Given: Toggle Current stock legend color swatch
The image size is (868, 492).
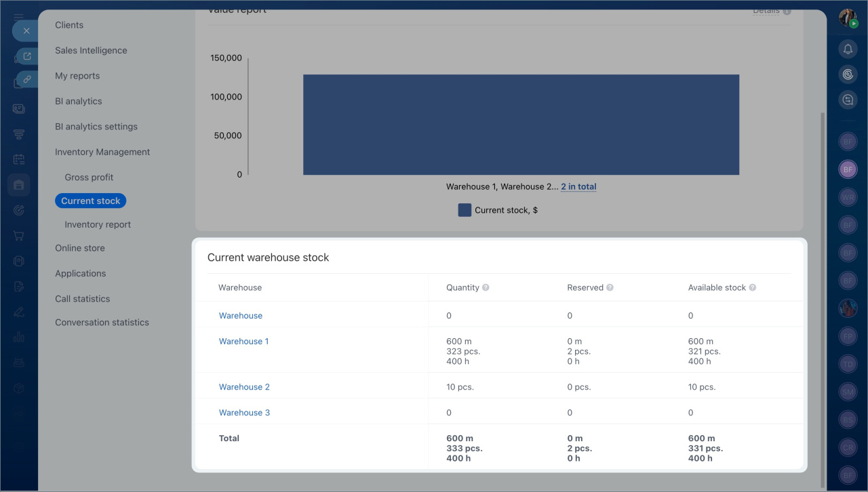Looking at the screenshot, I should coord(465,210).
